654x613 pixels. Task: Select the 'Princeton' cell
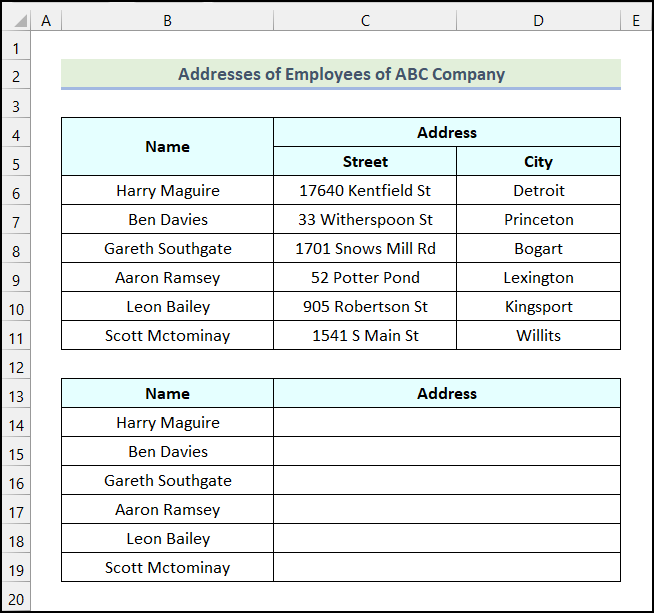[x=538, y=219]
